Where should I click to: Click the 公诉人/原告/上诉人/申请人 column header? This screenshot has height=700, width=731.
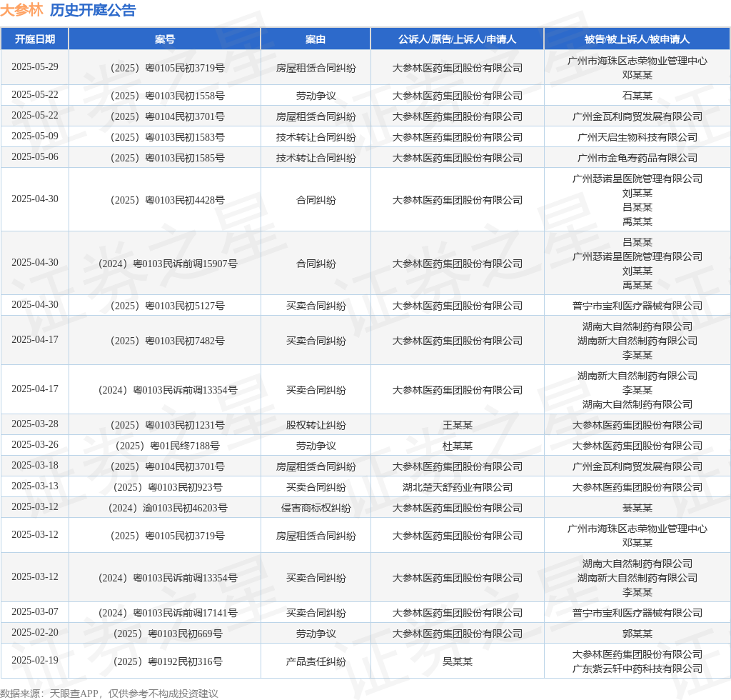click(x=458, y=39)
